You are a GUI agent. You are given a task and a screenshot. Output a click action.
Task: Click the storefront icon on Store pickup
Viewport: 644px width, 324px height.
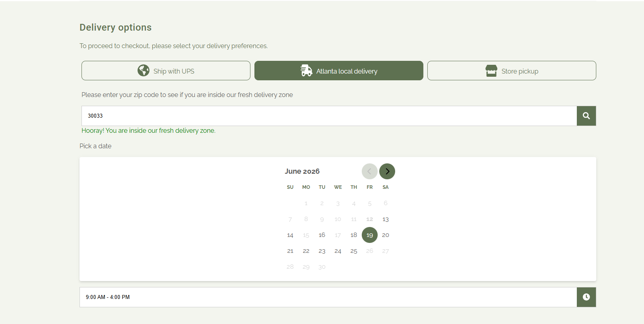(491, 70)
